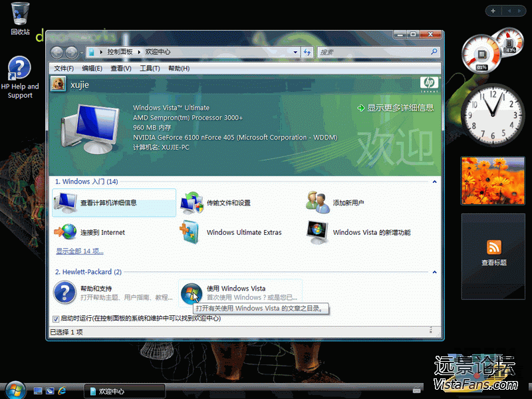This screenshot has width=532, height=399.
Task: Click the orange flowers slideshow gadget
Action: (x=493, y=181)
